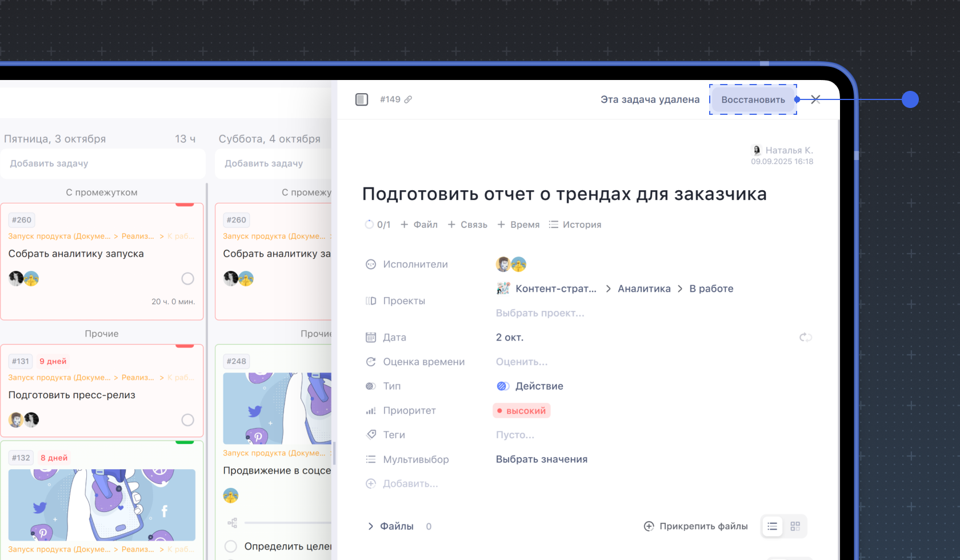
Task: Click Прикрепить файлы link
Action: [x=696, y=526]
